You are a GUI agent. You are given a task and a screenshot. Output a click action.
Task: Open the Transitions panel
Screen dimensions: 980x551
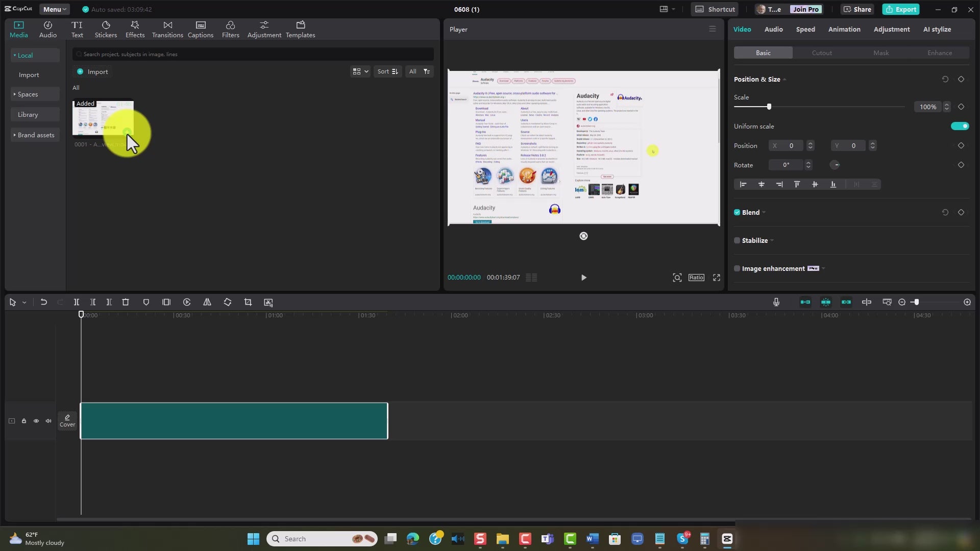tap(167, 29)
